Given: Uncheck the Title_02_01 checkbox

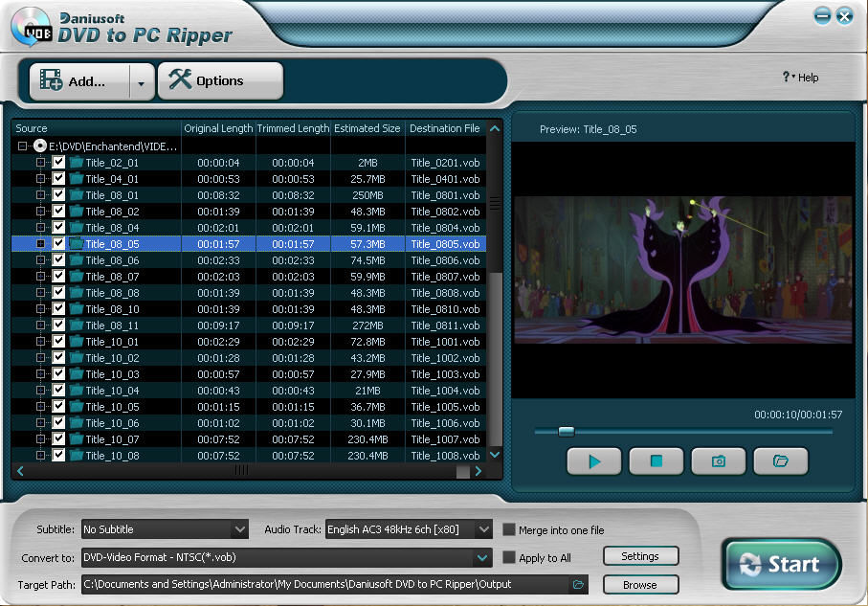Looking at the screenshot, I should 58,162.
